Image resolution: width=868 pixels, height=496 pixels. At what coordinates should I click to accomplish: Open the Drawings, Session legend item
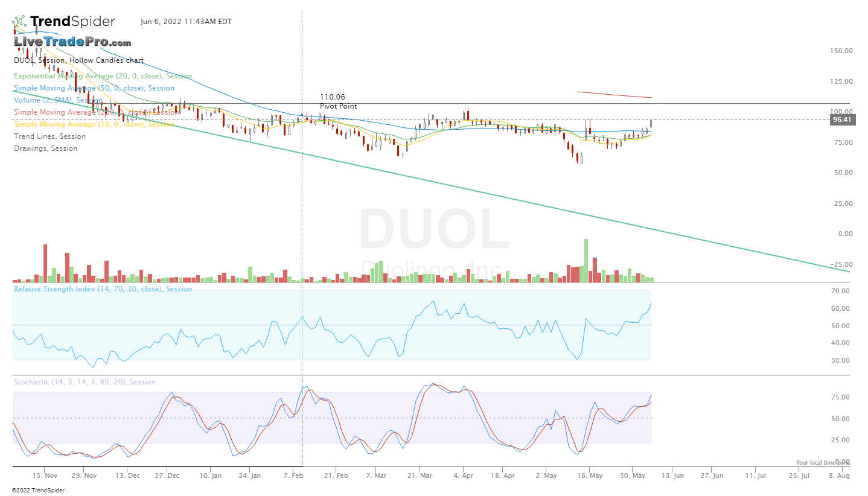(x=45, y=148)
